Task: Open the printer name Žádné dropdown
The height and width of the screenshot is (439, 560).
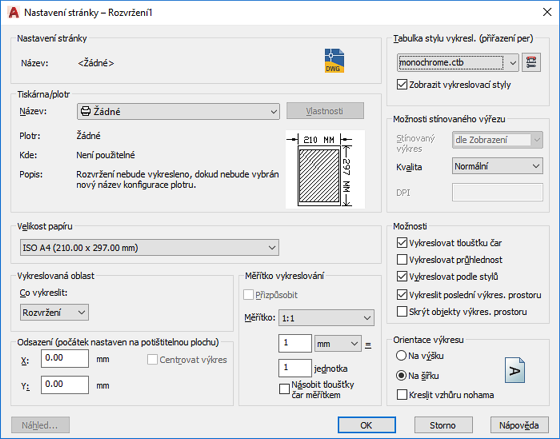Action: click(178, 111)
